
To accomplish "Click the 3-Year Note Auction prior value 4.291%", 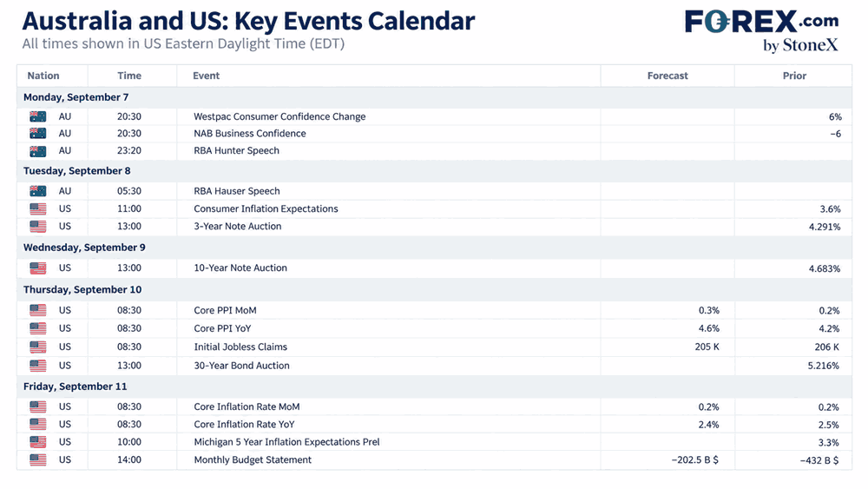I will point(825,227).
